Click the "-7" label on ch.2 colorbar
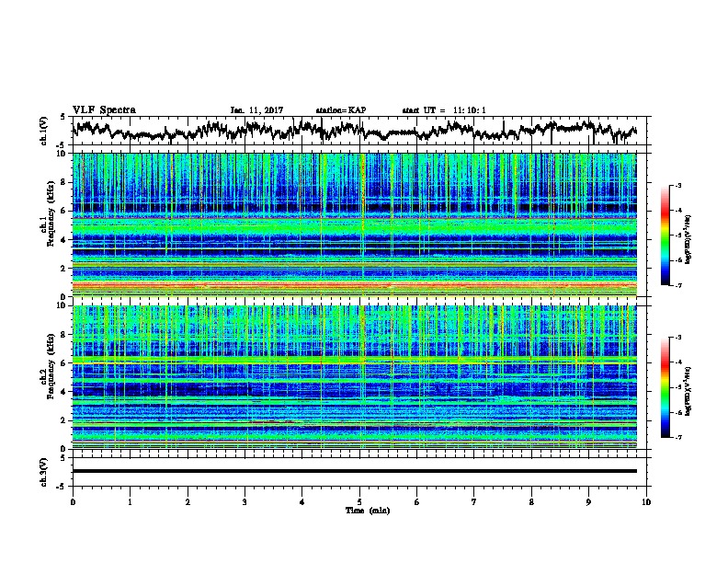Screen dimensions: 728x563 tap(677, 438)
